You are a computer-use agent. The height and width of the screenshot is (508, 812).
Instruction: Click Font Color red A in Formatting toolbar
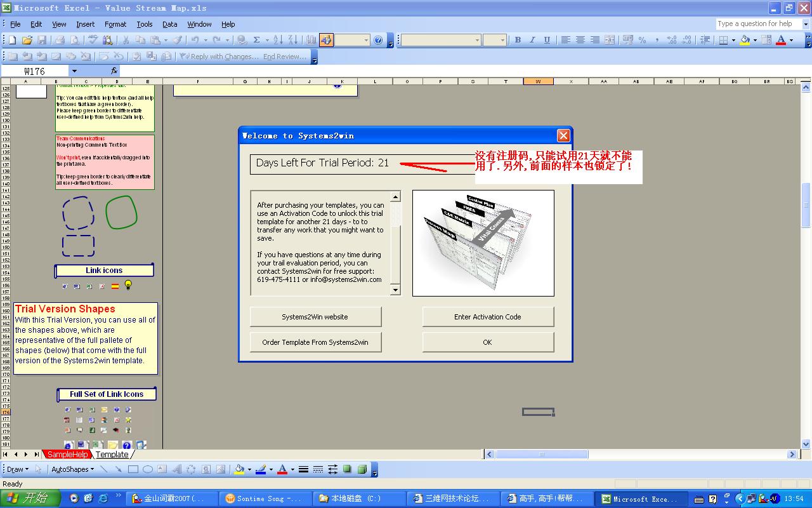point(781,40)
